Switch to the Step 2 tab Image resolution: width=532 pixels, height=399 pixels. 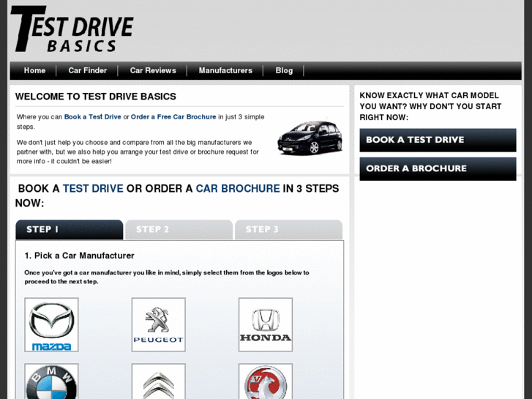pyautogui.click(x=179, y=230)
